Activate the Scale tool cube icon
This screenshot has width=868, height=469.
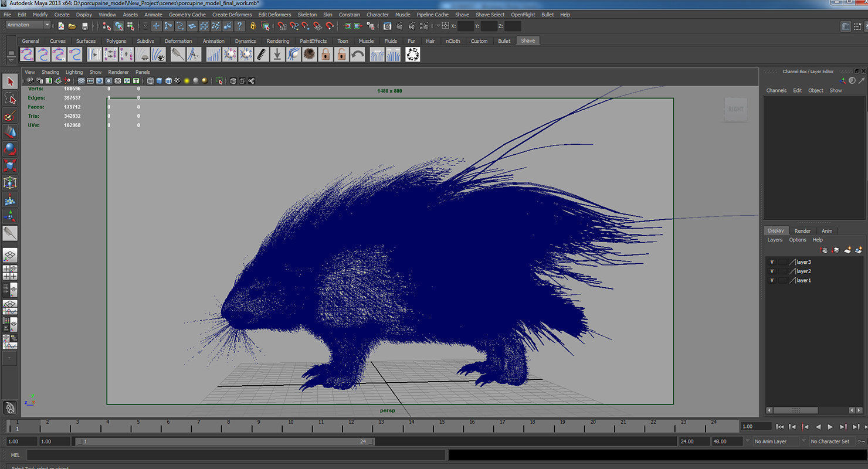pos(10,166)
